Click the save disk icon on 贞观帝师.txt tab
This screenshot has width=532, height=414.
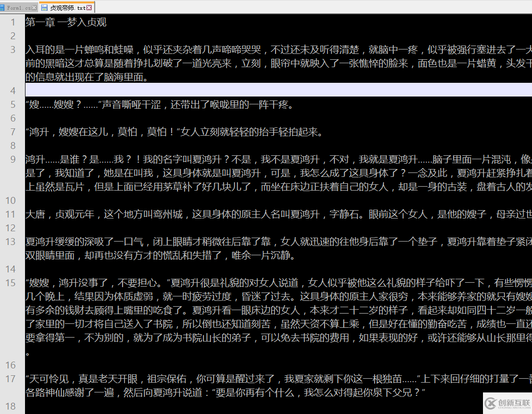(x=44, y=7)
